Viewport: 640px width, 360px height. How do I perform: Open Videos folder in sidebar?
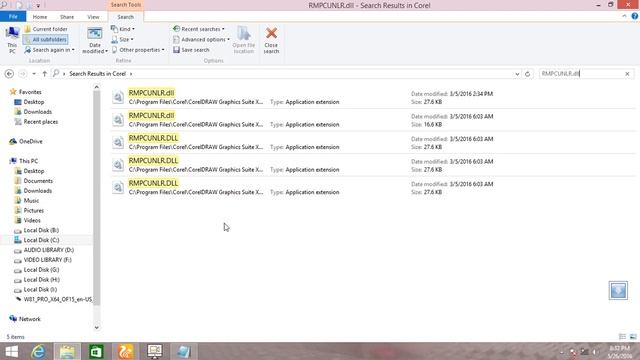pyautogui.click(x=32, y=220)
